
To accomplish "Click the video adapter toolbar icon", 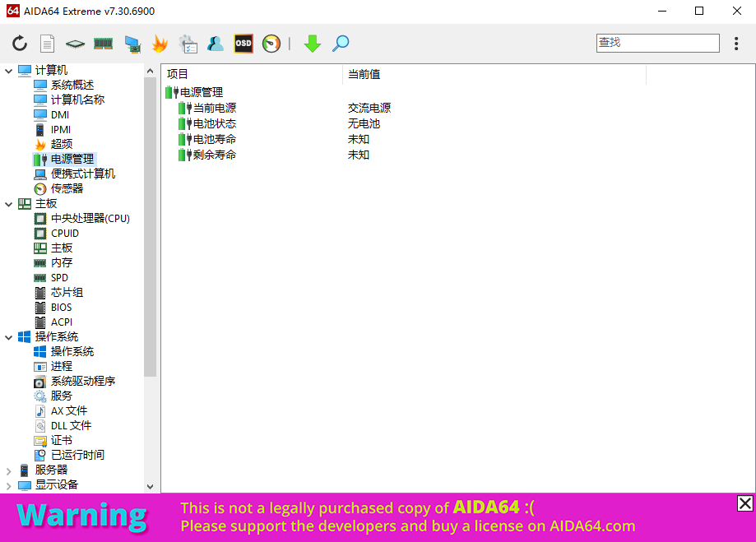I will 131,44.
